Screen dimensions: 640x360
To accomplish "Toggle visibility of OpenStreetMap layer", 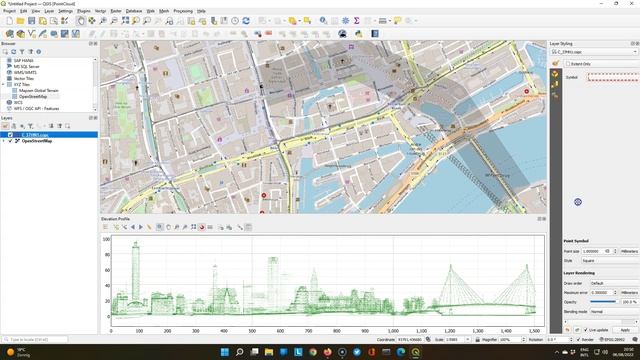I will (x=10, y=141).
